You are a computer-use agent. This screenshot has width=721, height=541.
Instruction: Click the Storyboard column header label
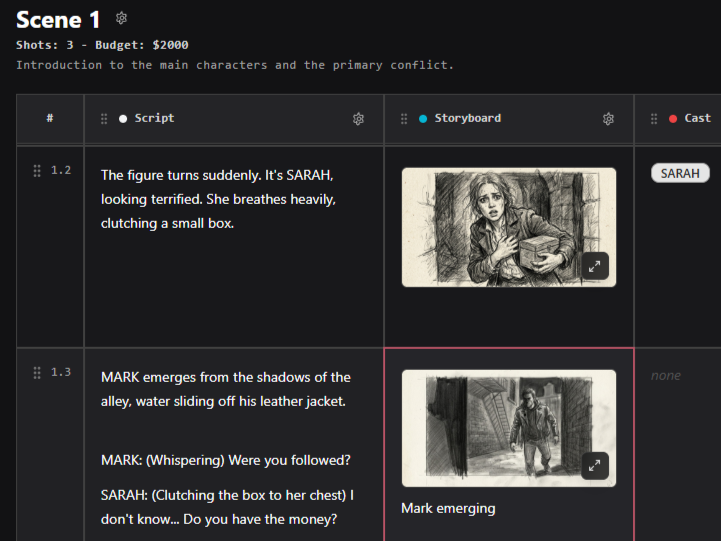coord(468,118)
